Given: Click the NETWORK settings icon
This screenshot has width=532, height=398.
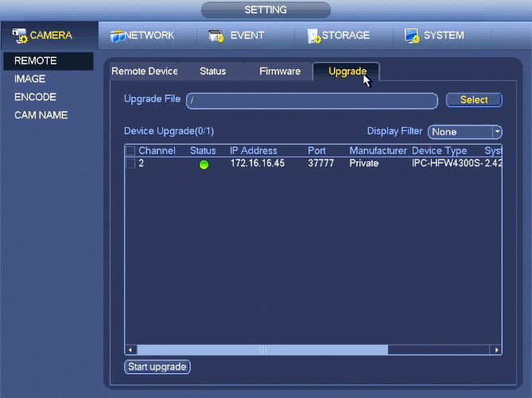Looking at the screenshot, I should (118, 37).
